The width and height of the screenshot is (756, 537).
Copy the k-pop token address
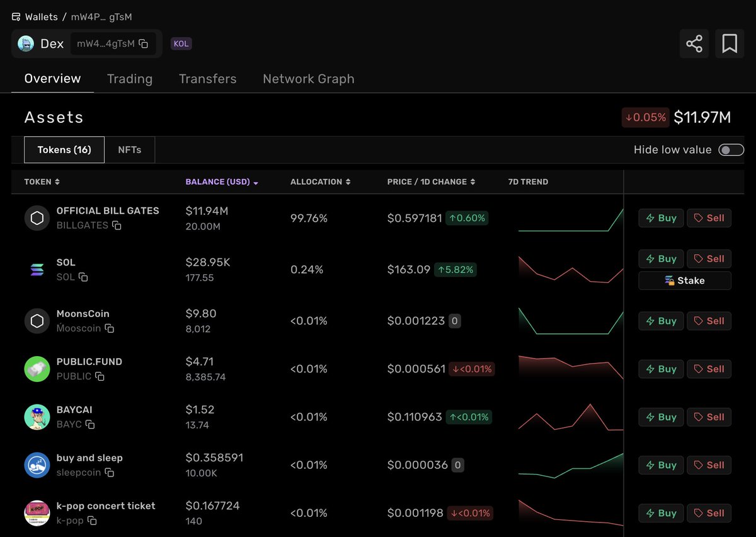[92, 521]
